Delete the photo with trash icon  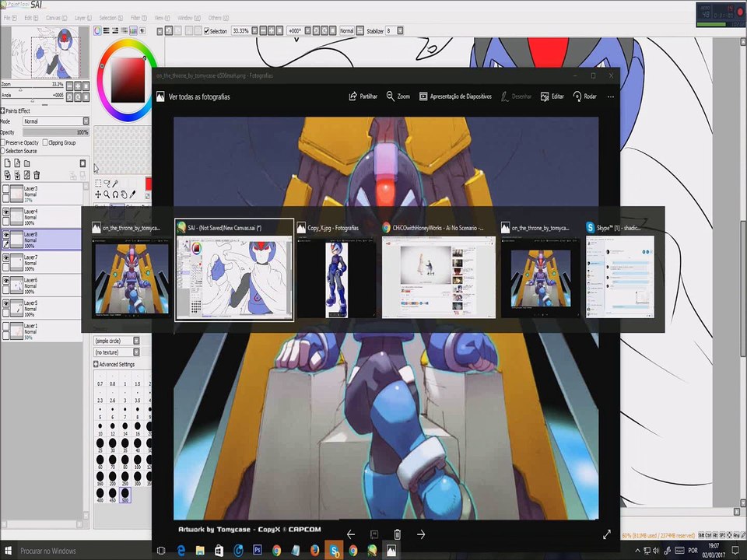[x=398, y=534]
